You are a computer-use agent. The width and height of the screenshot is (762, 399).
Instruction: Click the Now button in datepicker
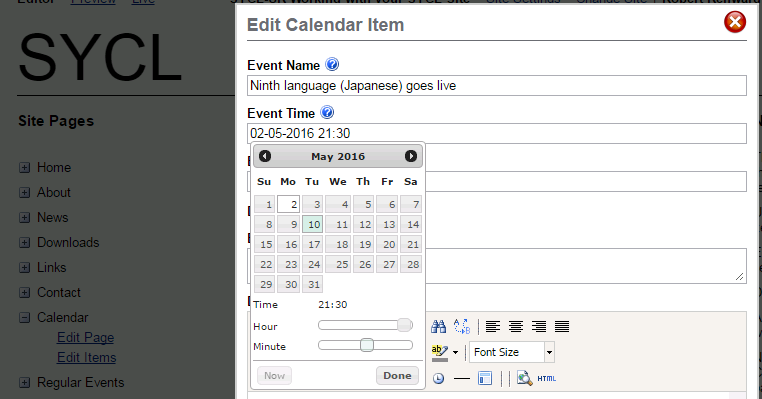(274, 376)
